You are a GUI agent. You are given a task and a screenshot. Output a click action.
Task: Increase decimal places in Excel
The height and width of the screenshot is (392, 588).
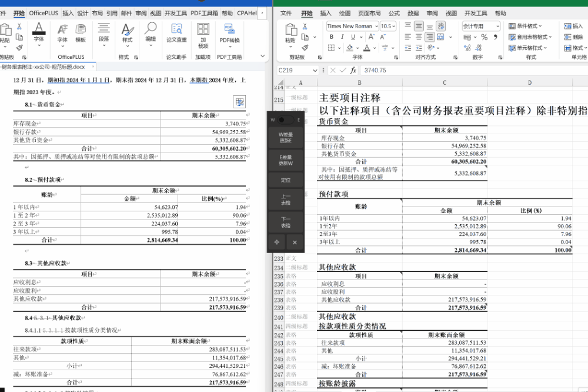[467, 48]
